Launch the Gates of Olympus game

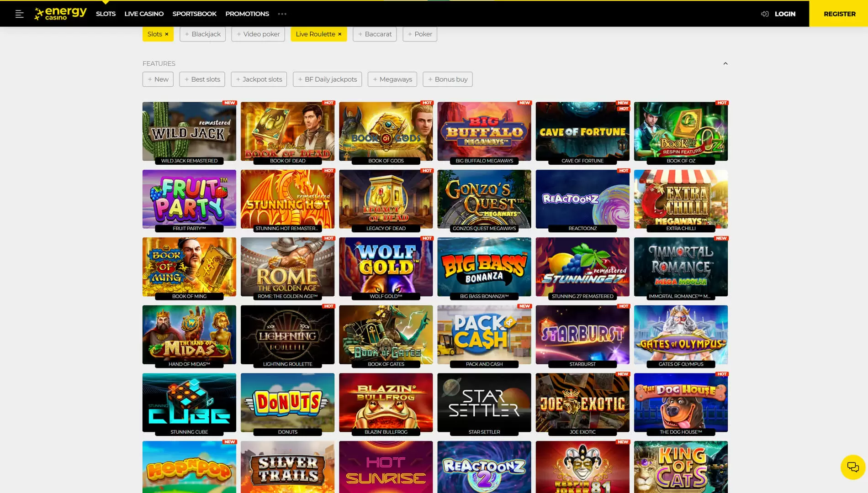pos(680,335)
